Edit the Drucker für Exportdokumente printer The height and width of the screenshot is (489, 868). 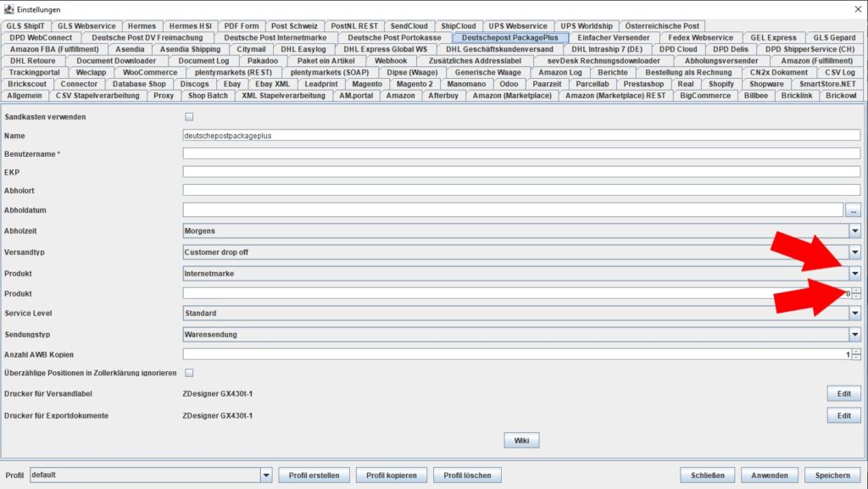[843, 415]
